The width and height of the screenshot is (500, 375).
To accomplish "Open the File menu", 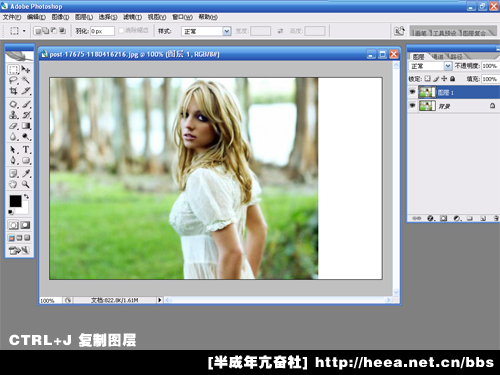I will coord(12,17).
